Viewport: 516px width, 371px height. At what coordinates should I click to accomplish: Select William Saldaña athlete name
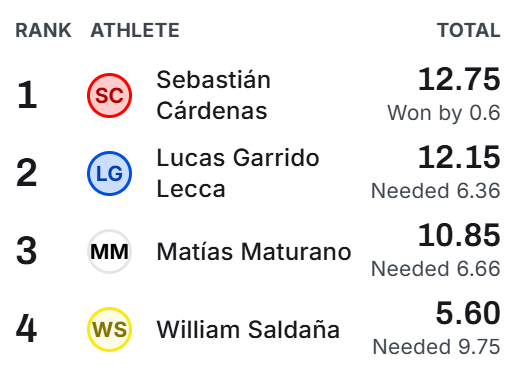248,329
